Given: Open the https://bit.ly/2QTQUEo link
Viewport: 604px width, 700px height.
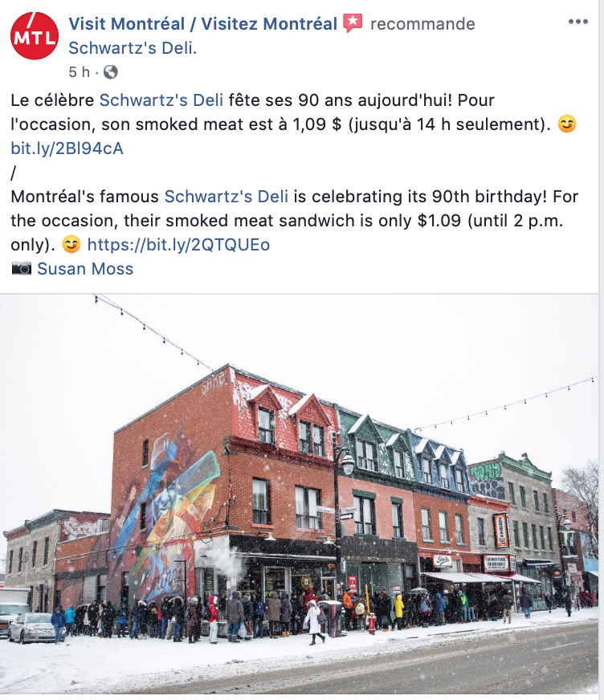Looking at the screenshot, I should click(178, 245).
